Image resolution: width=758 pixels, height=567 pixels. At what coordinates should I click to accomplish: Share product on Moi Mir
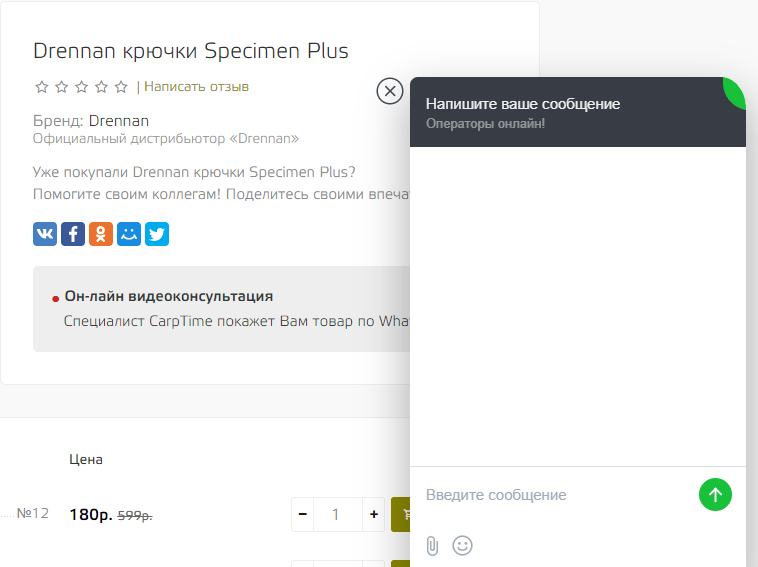pyautogui.click(x=129, y=234)
